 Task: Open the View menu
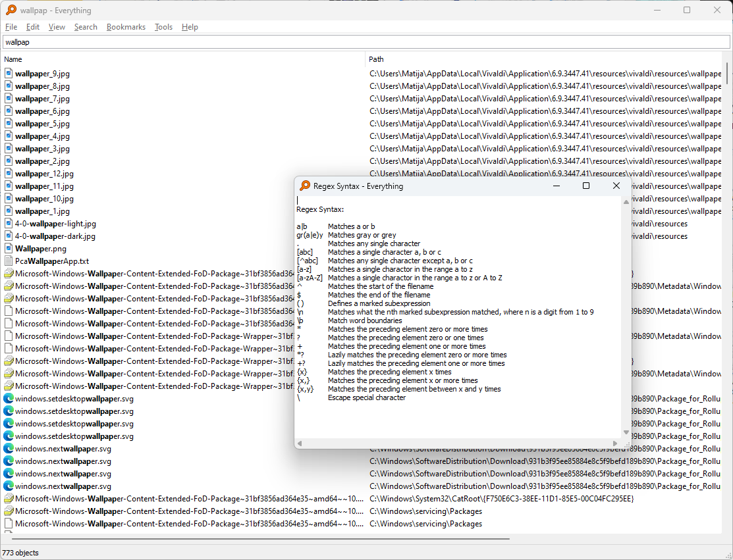pos(57,27)
